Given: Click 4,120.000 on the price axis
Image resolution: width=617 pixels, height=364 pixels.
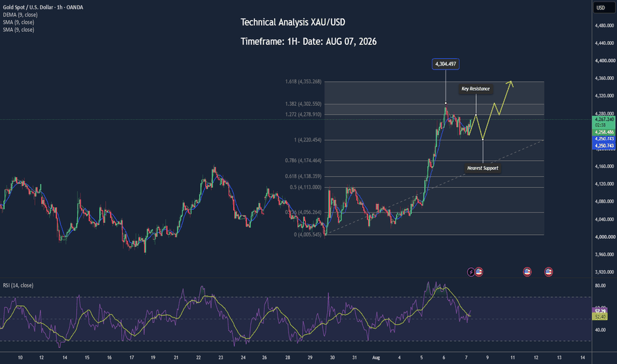Looking at the screenshot, I should point(605,184).
